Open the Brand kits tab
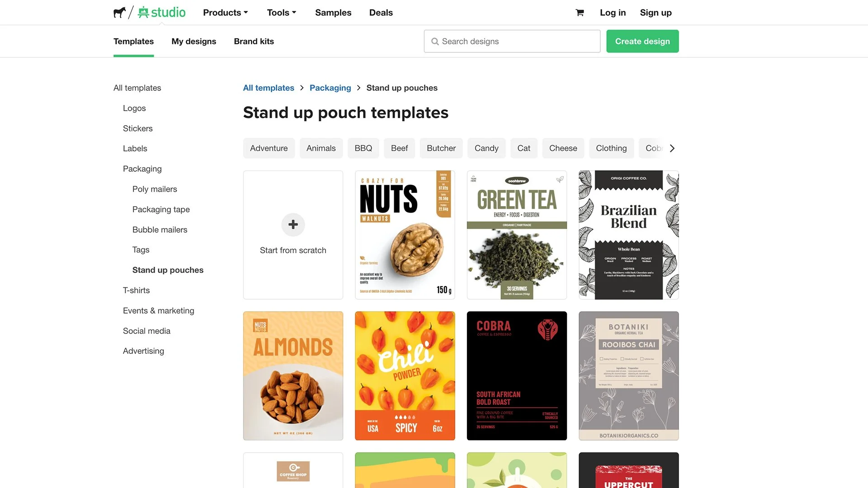868x488 pixels. pyautogui.click(x=254, y=41)
